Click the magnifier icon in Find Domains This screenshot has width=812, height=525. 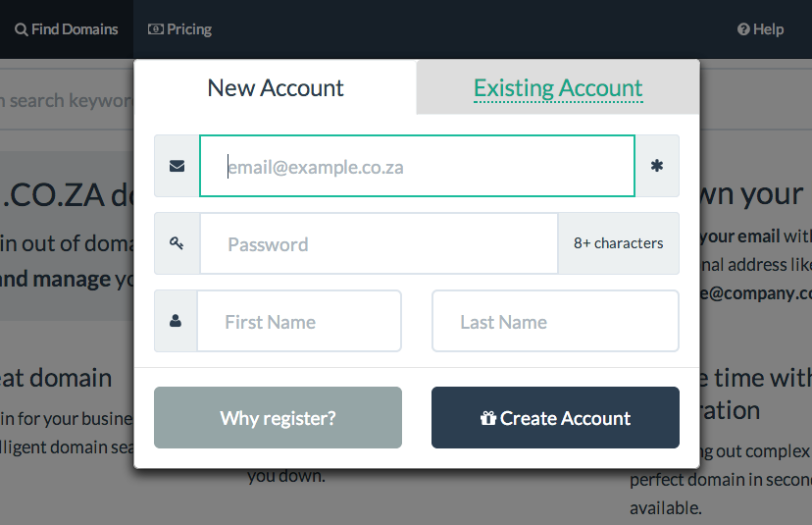pyautogui.click(x=21, y=29)
